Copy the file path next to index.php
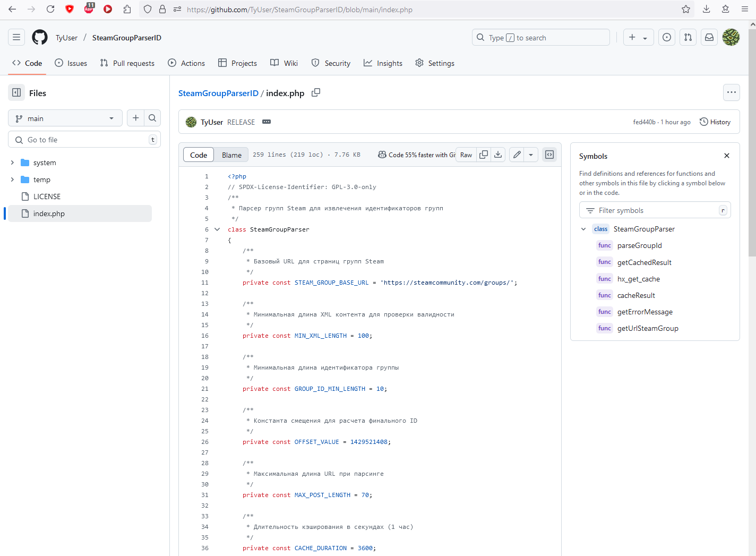Screen dimensions: 756x556 coord(316,92)
